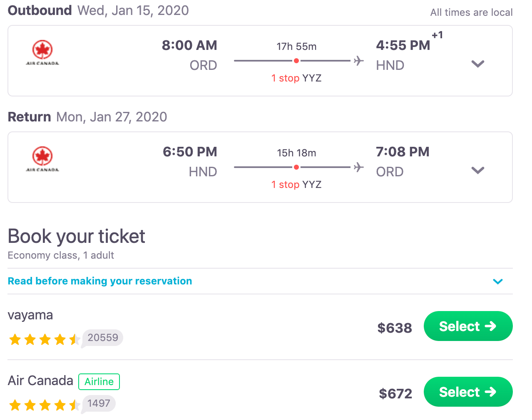The height and width of the screenshot is (420, 532).
Task: Click the airplane icon on the outbound route
Action: coord(358,61)
